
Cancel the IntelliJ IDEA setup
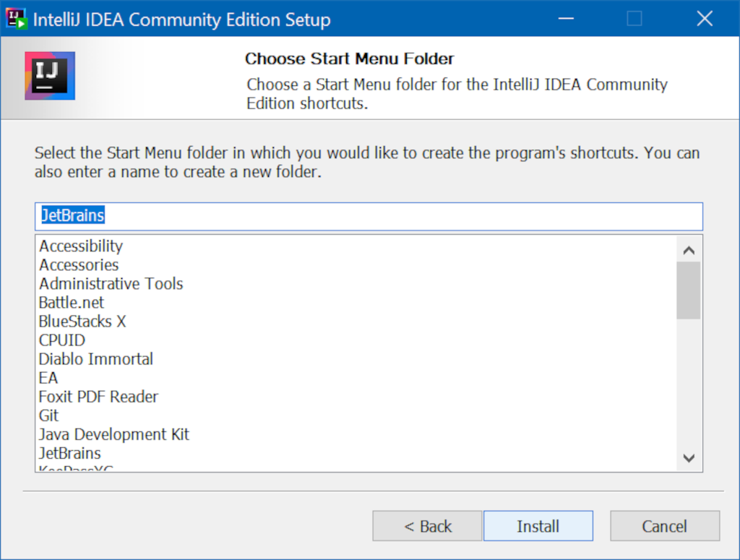(665, 525)
